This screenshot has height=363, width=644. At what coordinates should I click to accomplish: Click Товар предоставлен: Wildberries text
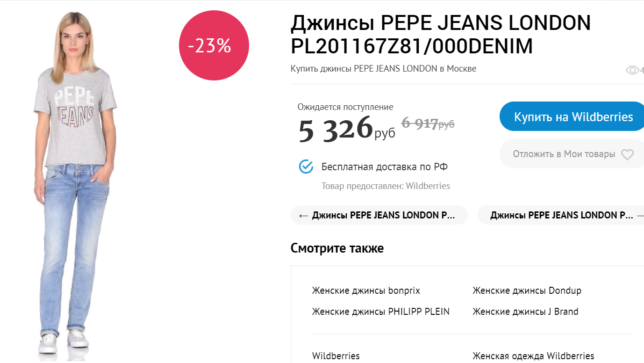pyautogui.click(x=386, y=186)
